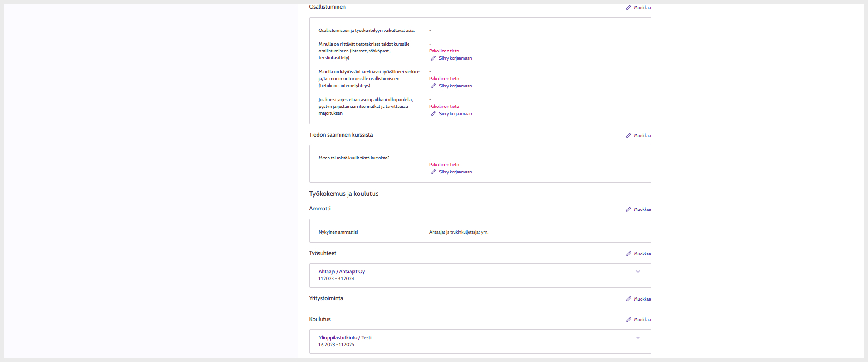The image size is (868, 362).
Task: Edit Yritystoiminta via Muokkaa link
Action: point(642,299)
